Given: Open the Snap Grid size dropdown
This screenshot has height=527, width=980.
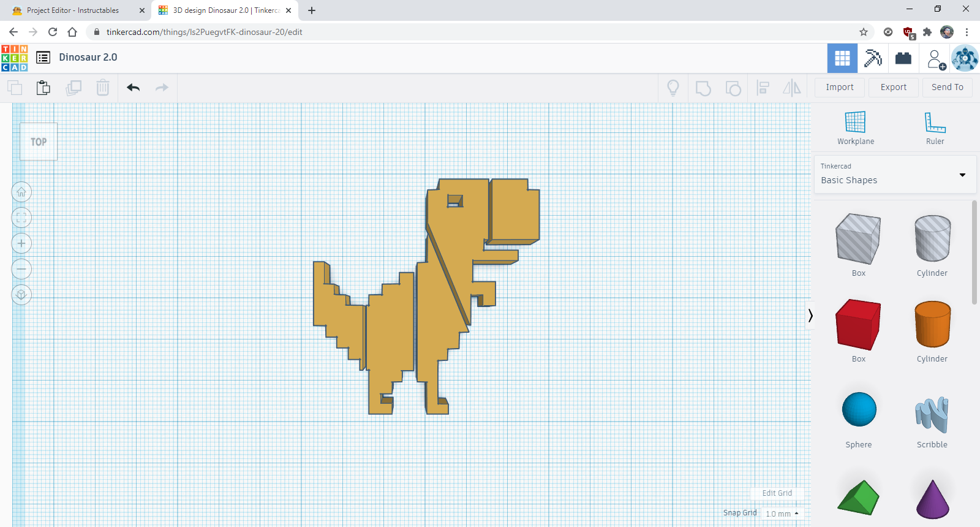Looking at the screenshot, I should tap(782, 514).
